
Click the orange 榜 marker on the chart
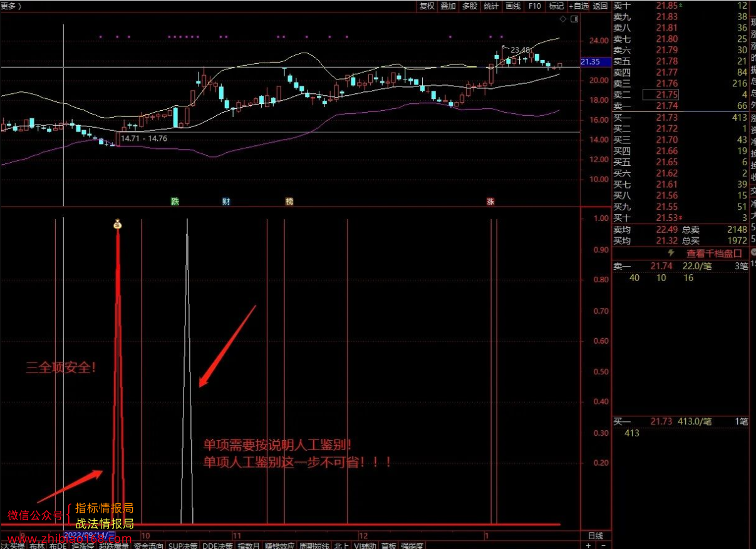click(x=289, y=202)
